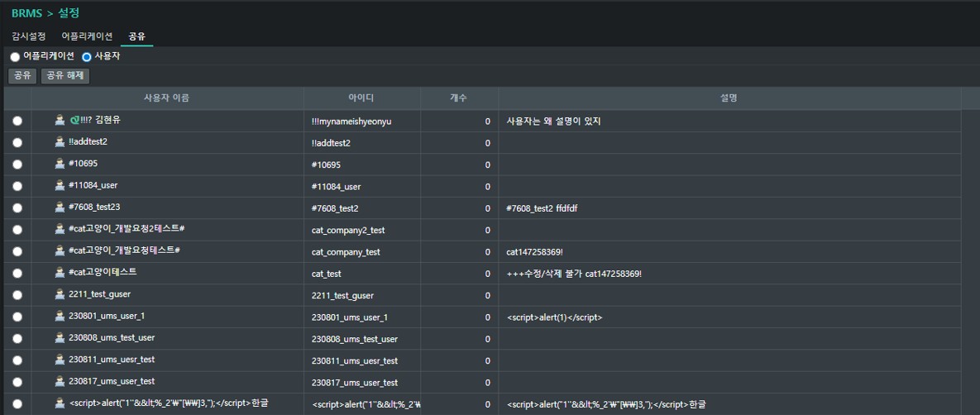Click user name 230808_ums_test_user

pos(112,337)
